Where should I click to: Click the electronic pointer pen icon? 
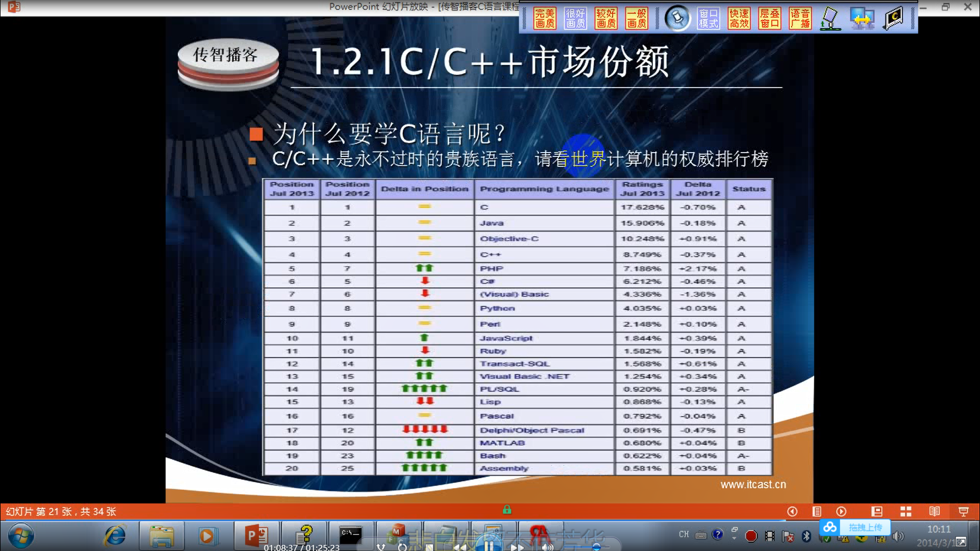tap(830, 19)
